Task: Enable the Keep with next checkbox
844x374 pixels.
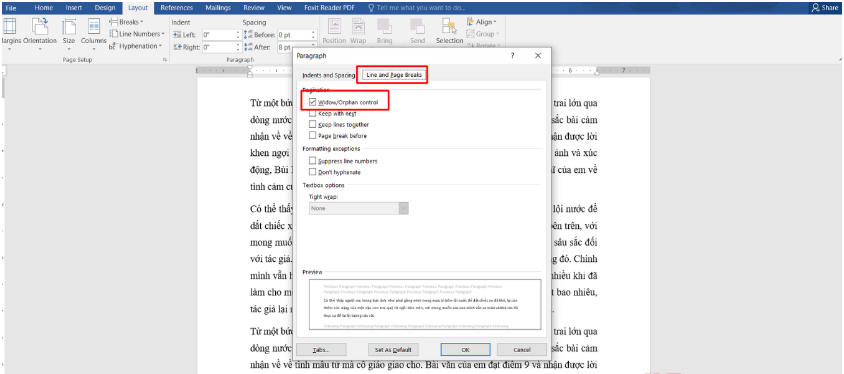Action: click(313, 114)
